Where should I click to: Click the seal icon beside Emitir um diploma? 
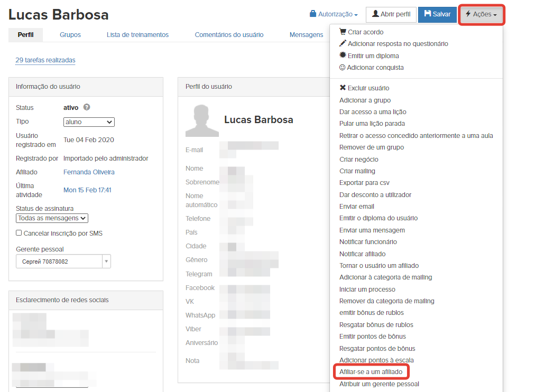(x=343, y=55)
